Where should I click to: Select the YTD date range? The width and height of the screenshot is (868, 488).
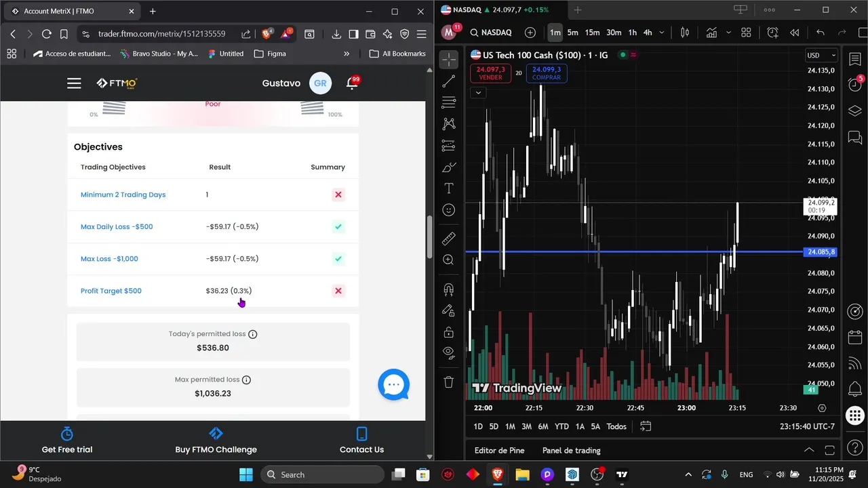[561, 426]
